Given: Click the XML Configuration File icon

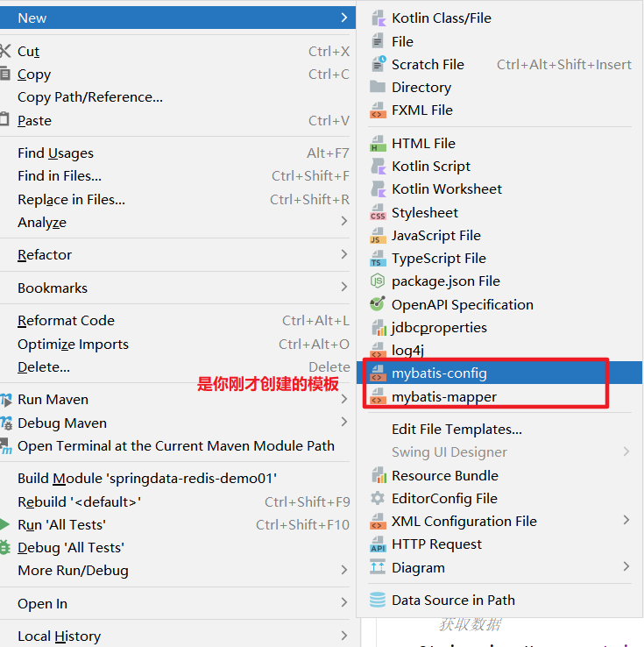Looking at the screenshot, I should click(x=378, y=521).
